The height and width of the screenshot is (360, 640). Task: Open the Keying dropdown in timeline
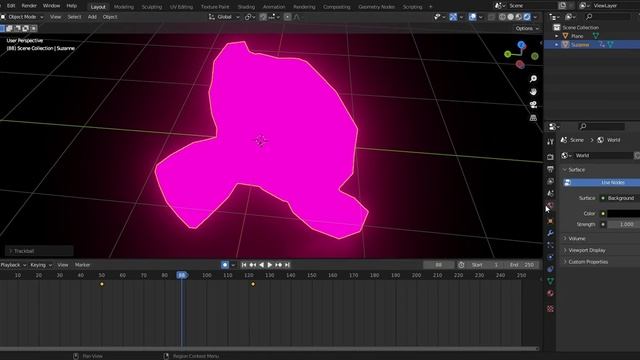coord(41,265)
